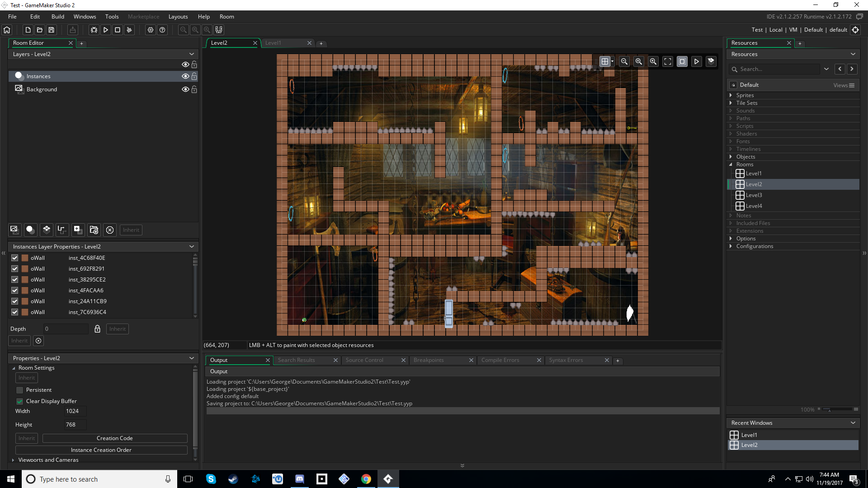Screen dimensions: 868x488
Task: Add a new layer folder
Action: point(94,230)
